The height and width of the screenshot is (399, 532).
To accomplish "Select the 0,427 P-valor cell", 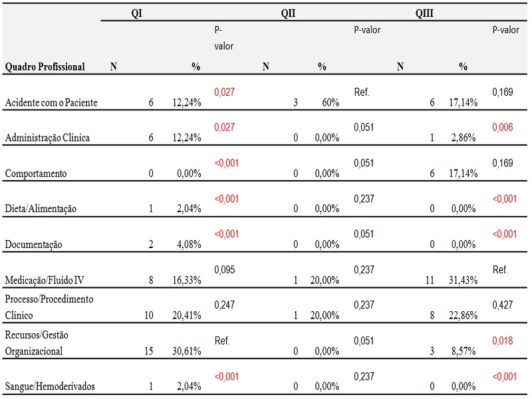I will coord(503,305).
